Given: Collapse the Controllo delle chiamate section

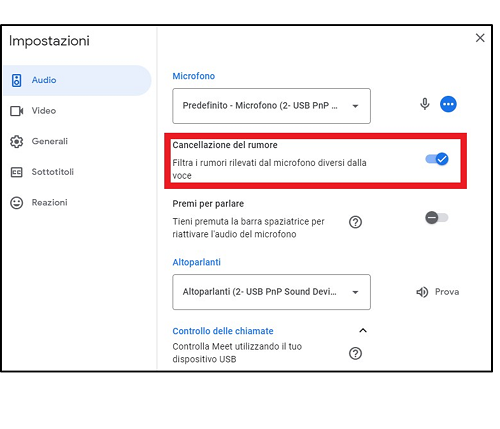Looking at the screenshot, I should click(363, 331).
